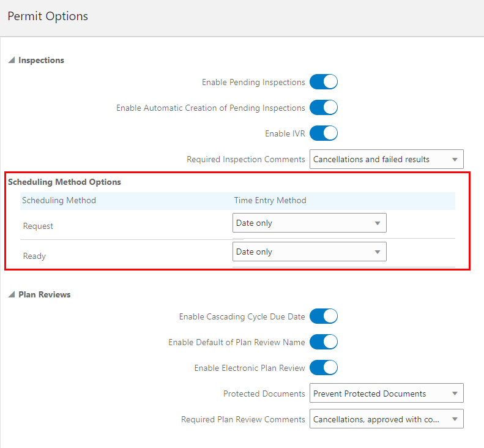Open Required Plan Review Comments dropdown
Viewport: 484px width, 448px height.
[x=386, y=419]
